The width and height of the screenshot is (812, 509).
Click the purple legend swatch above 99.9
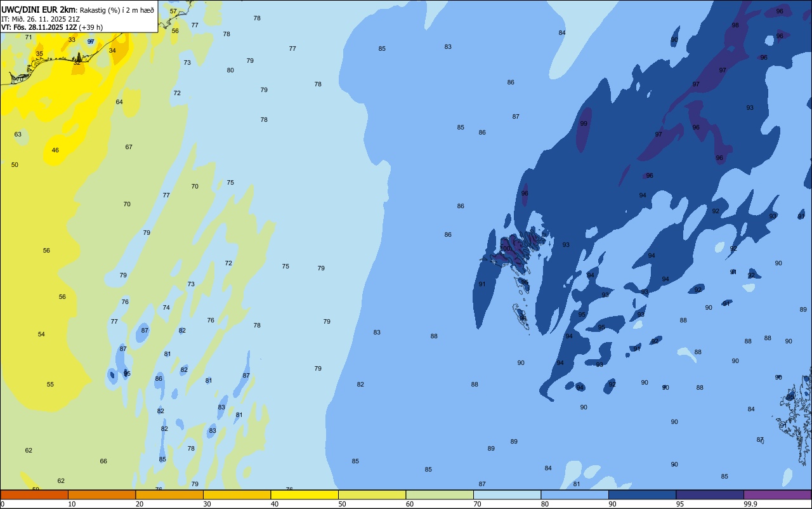[777, 494]
